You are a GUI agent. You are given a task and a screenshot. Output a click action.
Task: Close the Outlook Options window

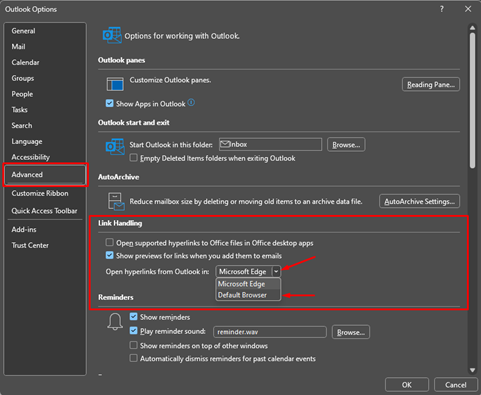click(x=468, y=9)
